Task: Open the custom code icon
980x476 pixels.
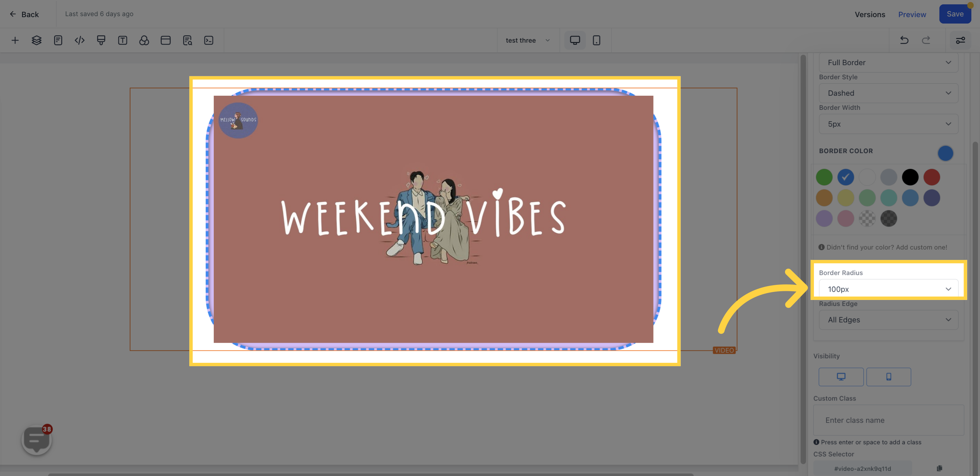Action: (80, 40)
